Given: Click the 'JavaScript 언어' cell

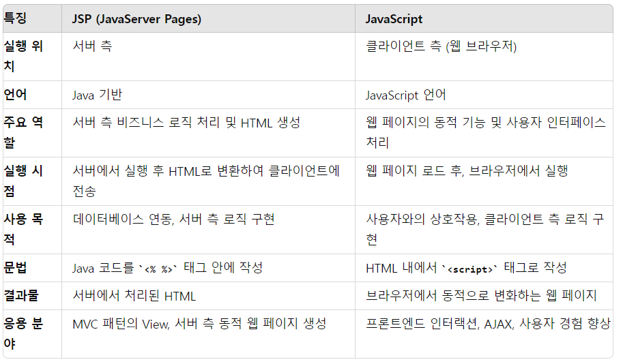Looking at the screenshot, I should (484, 95).
